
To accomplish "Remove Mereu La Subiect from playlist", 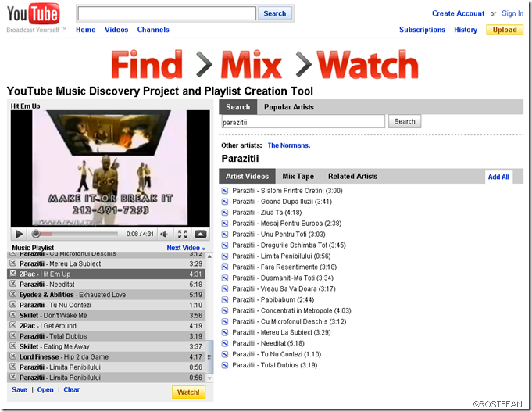I will click(13, 263).
